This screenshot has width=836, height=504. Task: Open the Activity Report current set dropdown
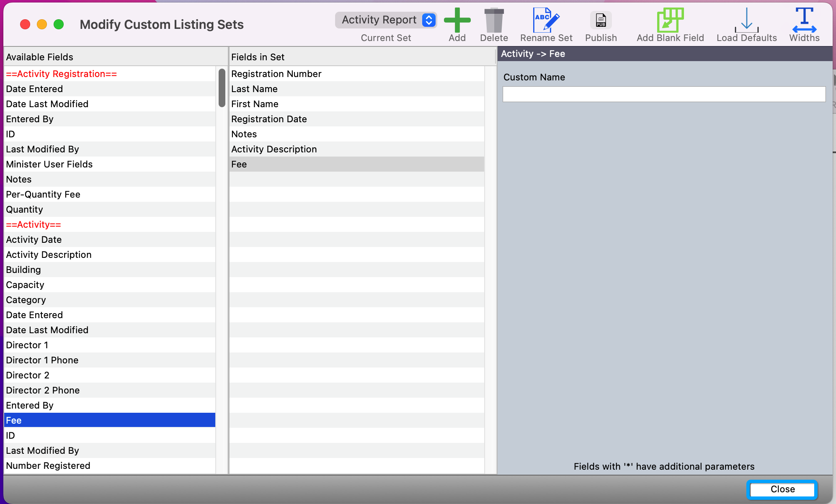[386, 20]
